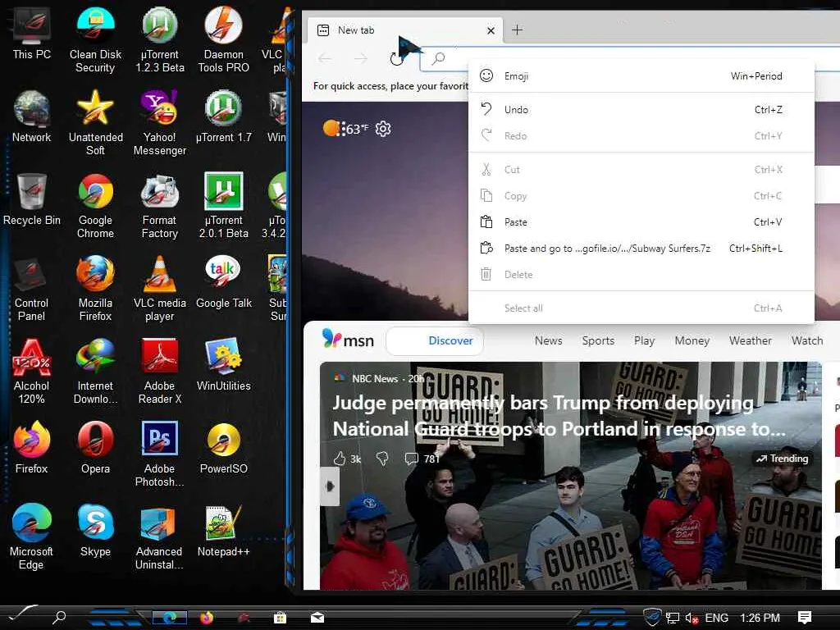
Task: Open Microsoft Store from taskbar
Action: coord(280,619)
